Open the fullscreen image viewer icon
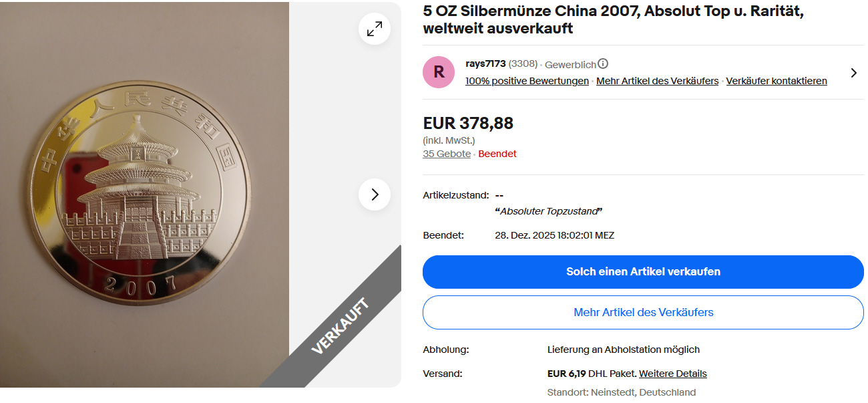Image resolution: width=868 pixels, height=403 pixels. click(375, 29)
